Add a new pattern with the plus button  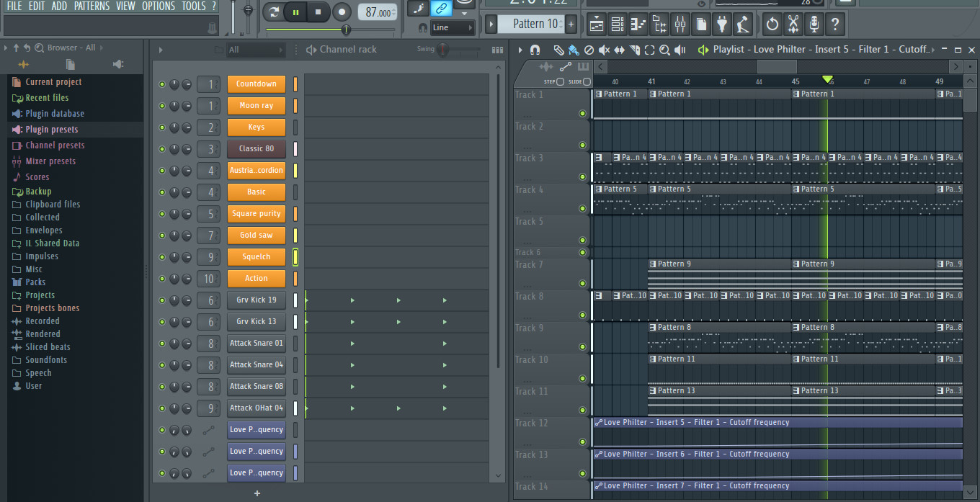(571, 24)
